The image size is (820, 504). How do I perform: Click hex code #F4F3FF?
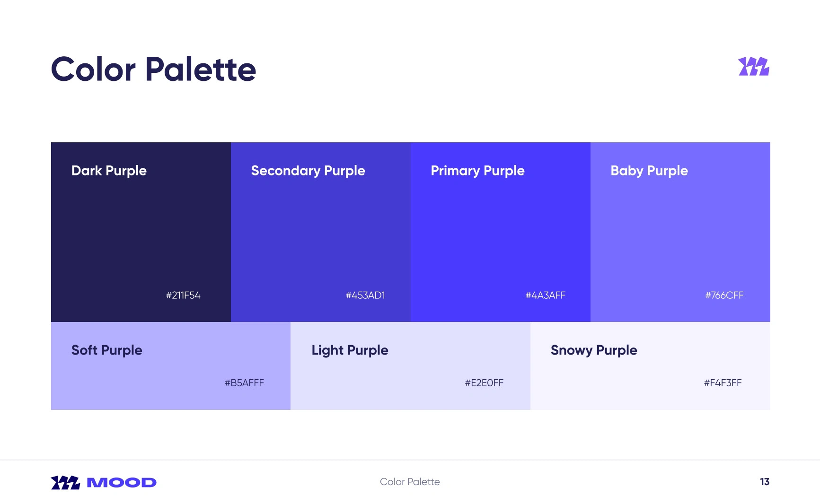[x=723, y=383]
